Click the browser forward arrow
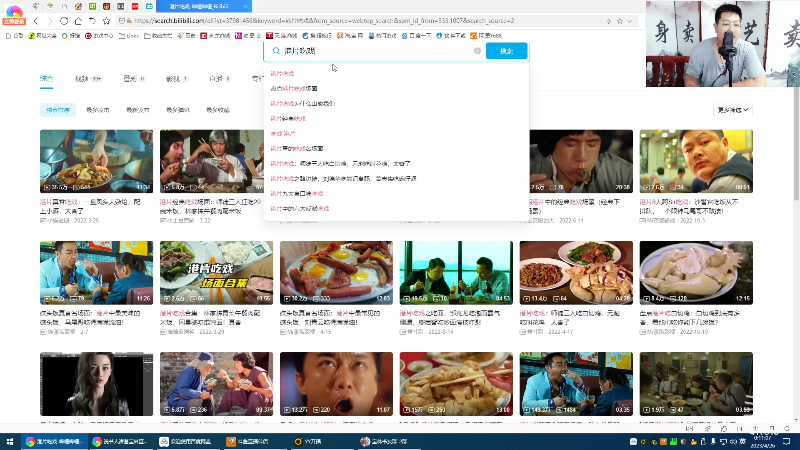 [x=49, y=21]
